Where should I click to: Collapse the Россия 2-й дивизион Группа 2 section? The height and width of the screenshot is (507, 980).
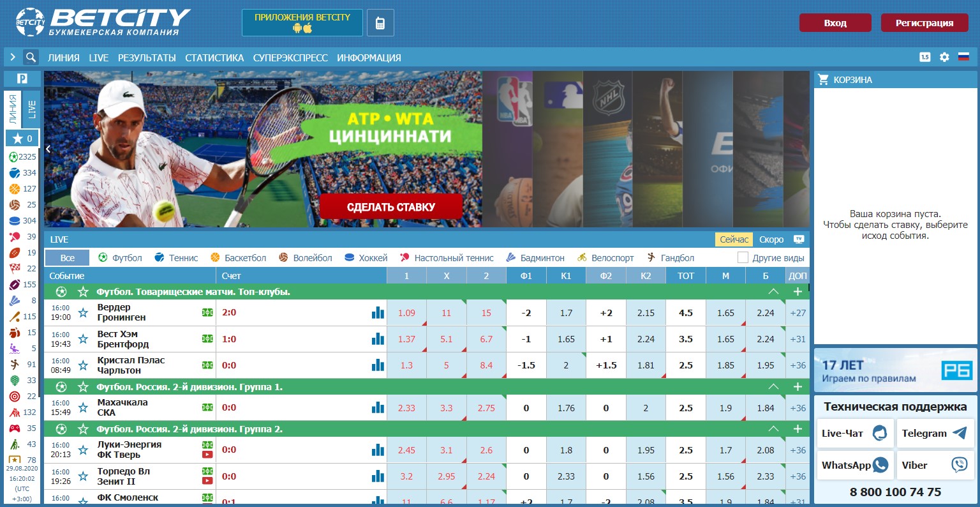pos(773,429)
